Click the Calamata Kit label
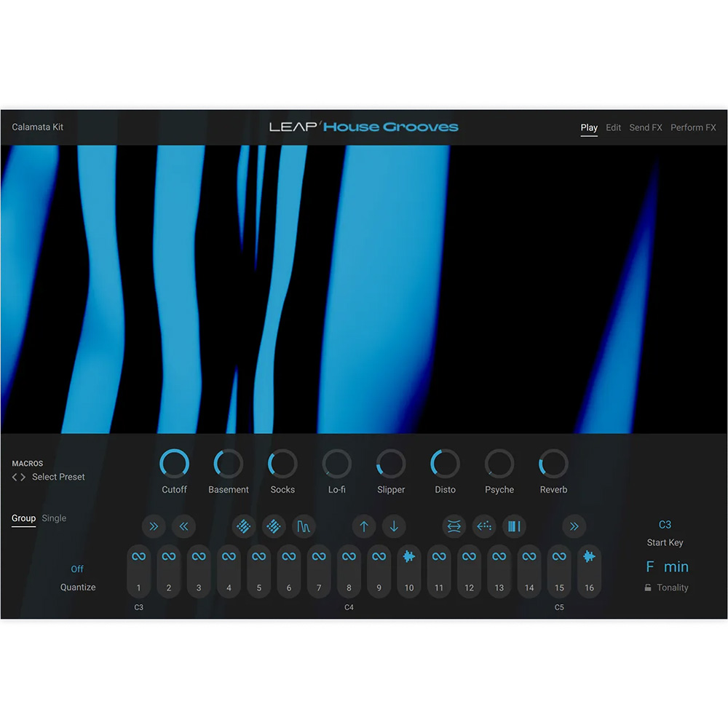 pos(37,127)
